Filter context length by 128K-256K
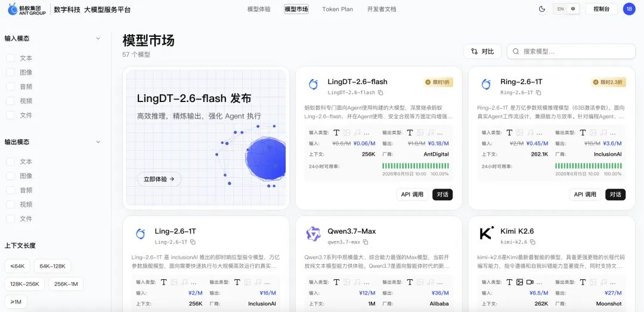 pyautogui.click(x=24, y=284)
